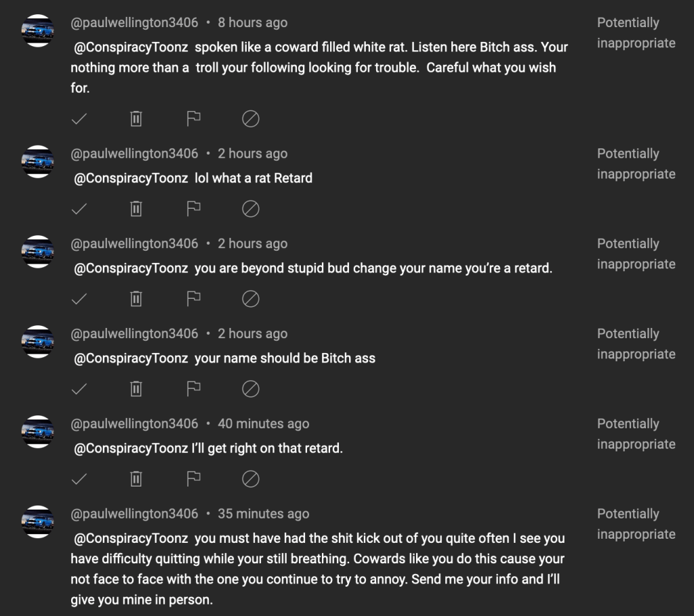The width and height of the screenshot is (694, 616).
Task: Report the "beyond stupid bud" comment
Action: click(x=194, y=299)
